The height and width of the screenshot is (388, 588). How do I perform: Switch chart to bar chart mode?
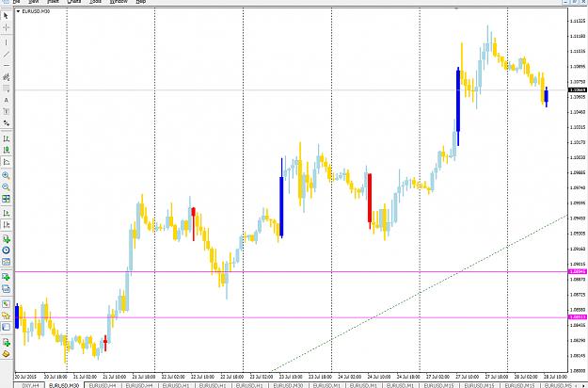6,138
